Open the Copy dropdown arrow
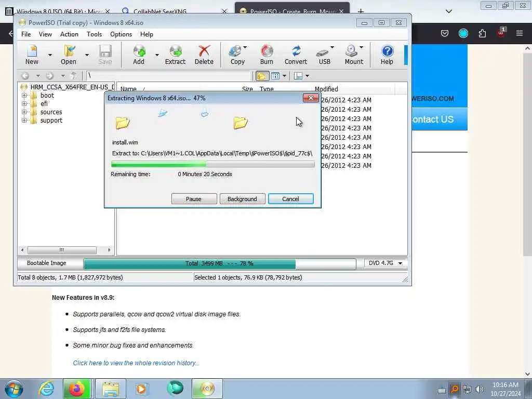The width and height of the screenshot is (532, 399). pos(245,47)
